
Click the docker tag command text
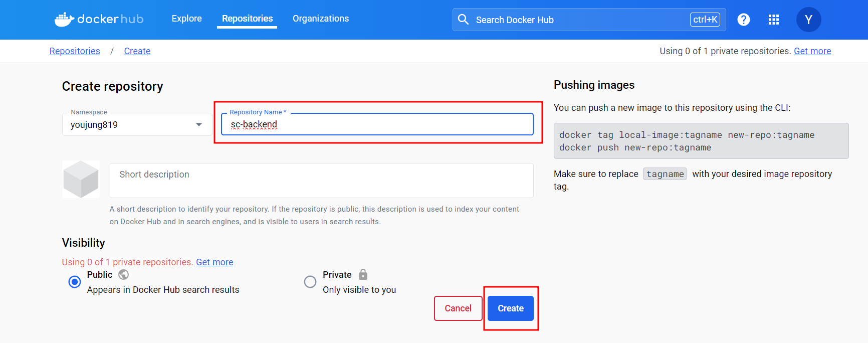click(687, 135)
